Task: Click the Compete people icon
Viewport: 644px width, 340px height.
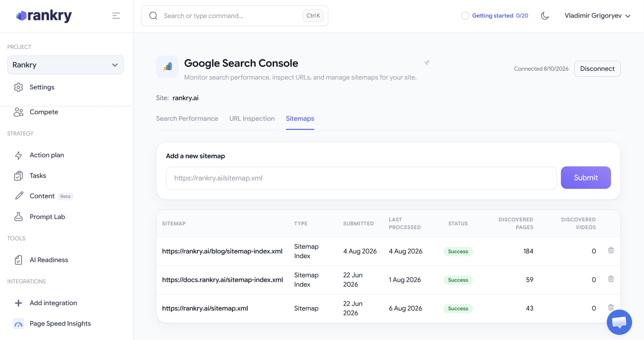Action: pos(19,112)
